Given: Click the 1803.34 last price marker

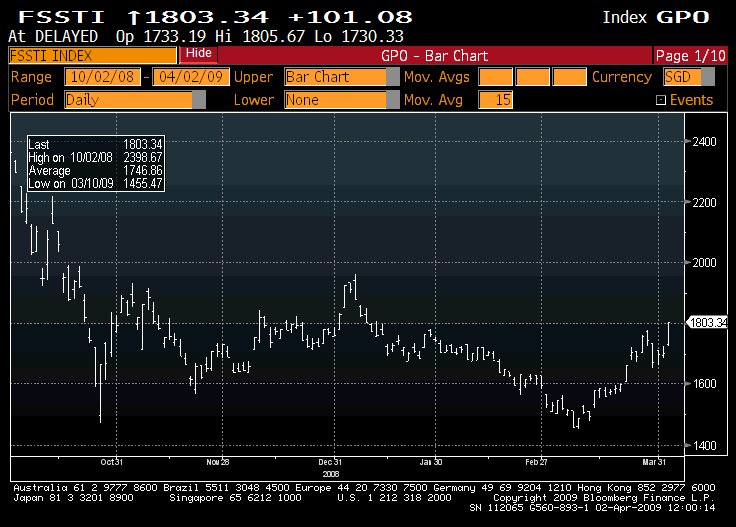Looking at the screenshot, I should pos(707,323).
